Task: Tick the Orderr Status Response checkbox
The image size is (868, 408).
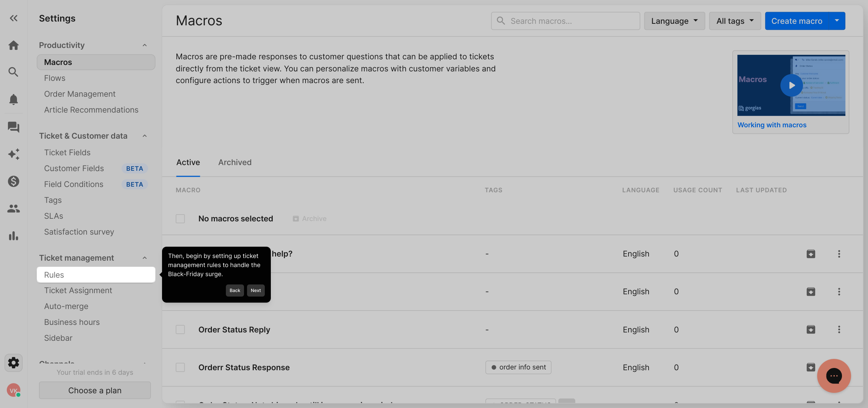Action: coord(180,367)
